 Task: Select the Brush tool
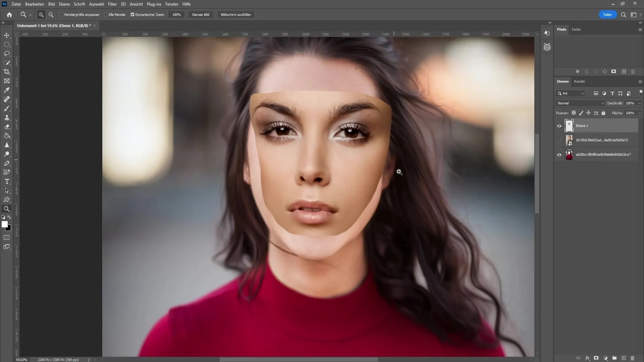click(7, 108)
